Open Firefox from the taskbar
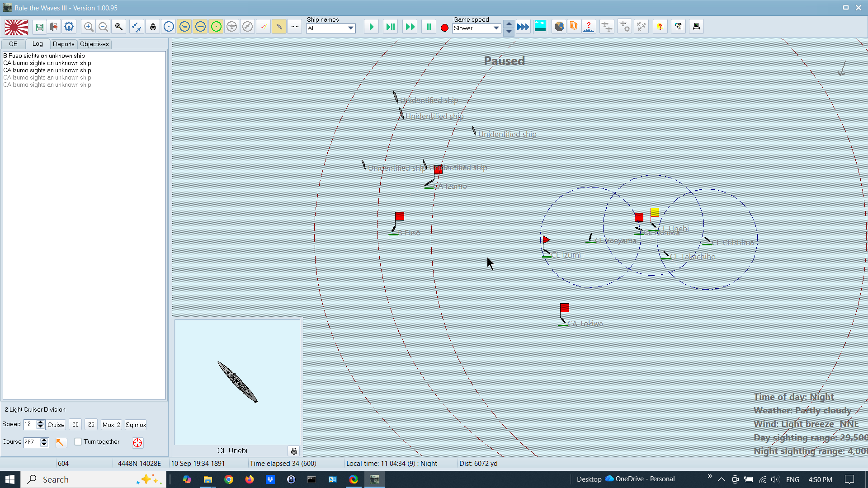This screenshot has width=868, height=488. [250, 479]
